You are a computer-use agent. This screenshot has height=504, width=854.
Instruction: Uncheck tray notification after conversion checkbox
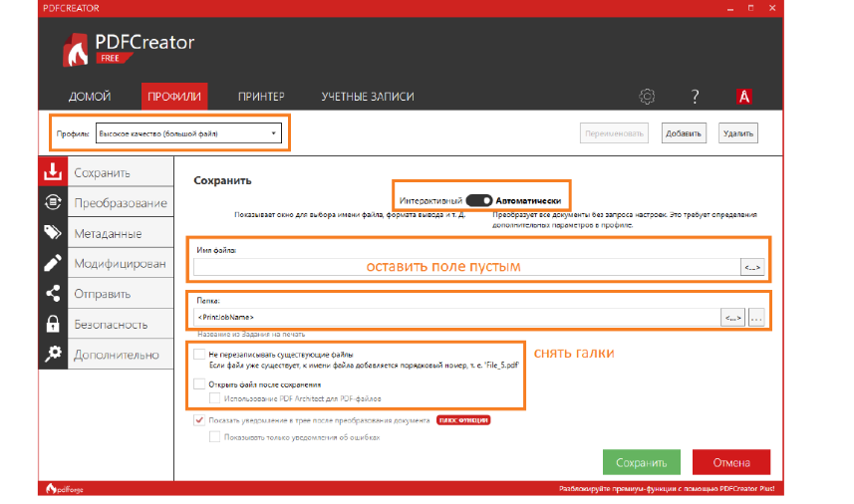(199, 420)
